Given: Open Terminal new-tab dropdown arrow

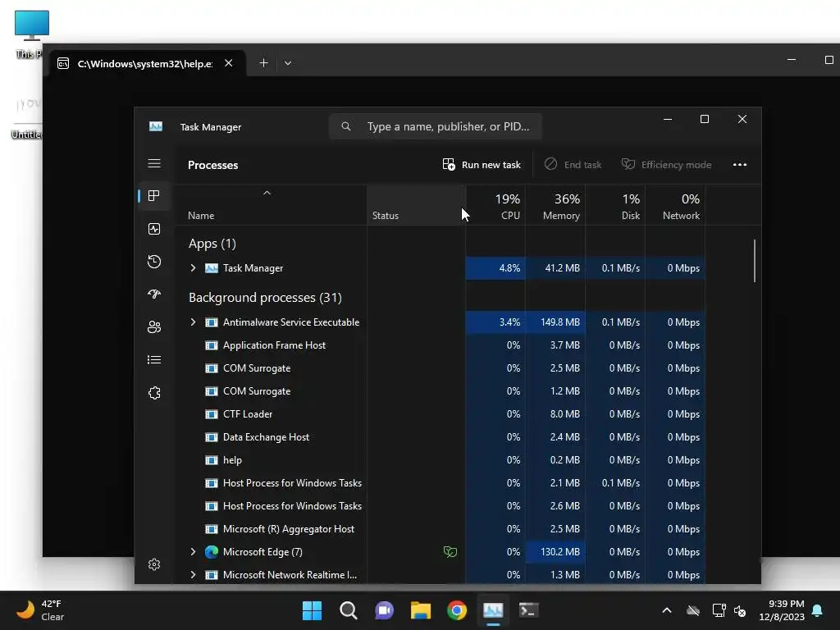Looking at the screenshot, I should pyautogui.click(x=288, y=63).
